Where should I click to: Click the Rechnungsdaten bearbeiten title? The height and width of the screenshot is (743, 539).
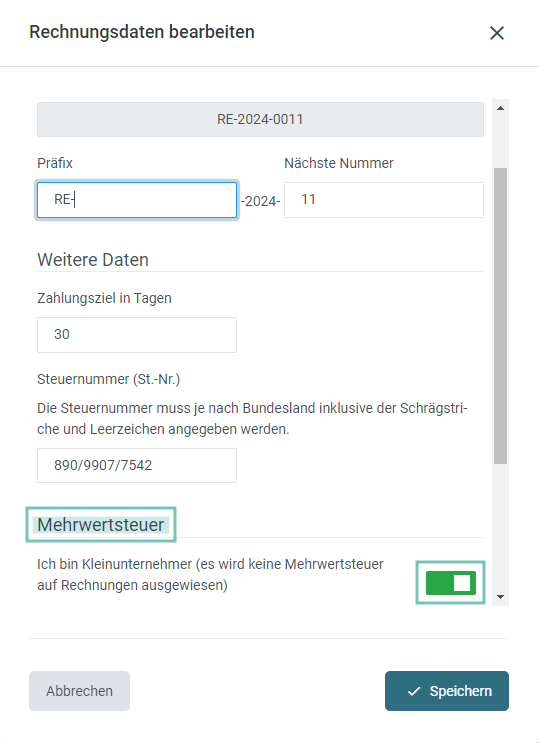click(x=142, y=32)
